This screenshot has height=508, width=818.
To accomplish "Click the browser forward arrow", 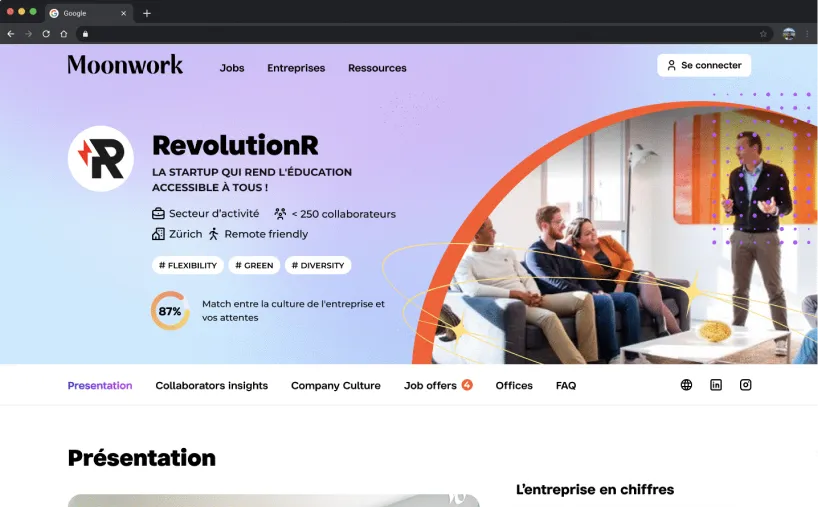I will point(28,34).
